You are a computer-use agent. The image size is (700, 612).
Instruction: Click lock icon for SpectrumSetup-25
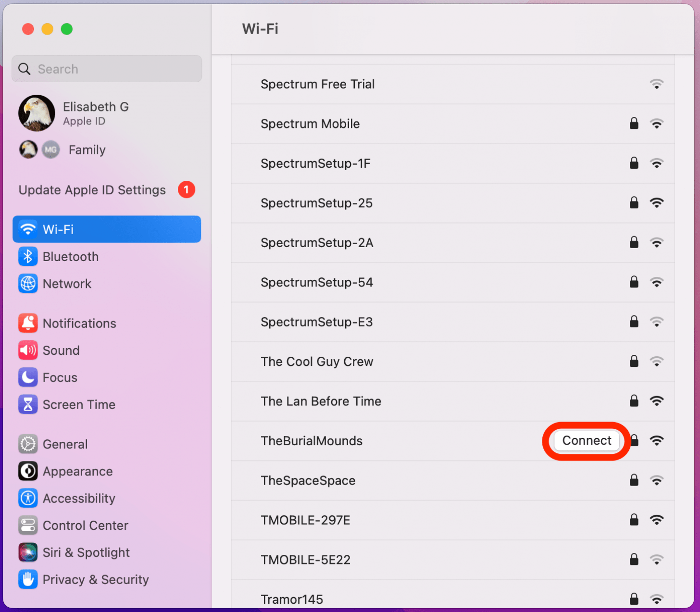[x=634, y=202]
